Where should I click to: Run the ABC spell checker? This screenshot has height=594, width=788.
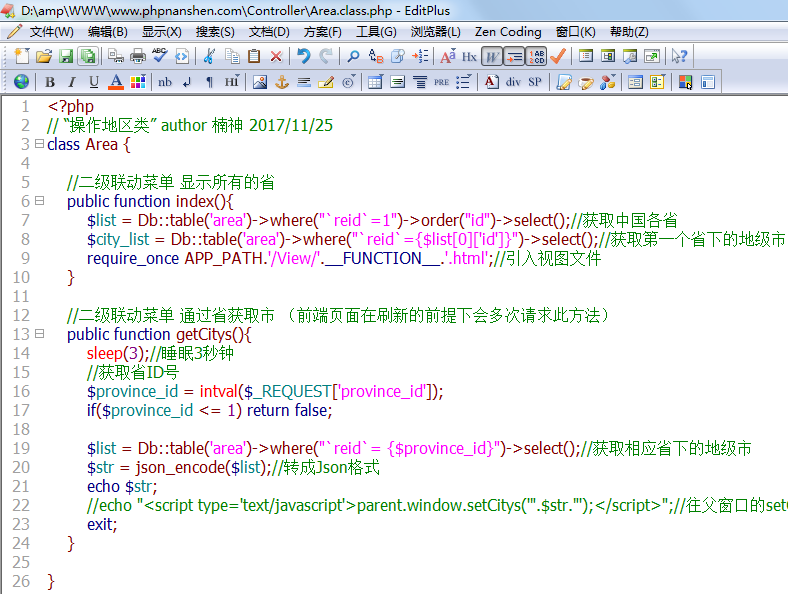pos(160,56)
